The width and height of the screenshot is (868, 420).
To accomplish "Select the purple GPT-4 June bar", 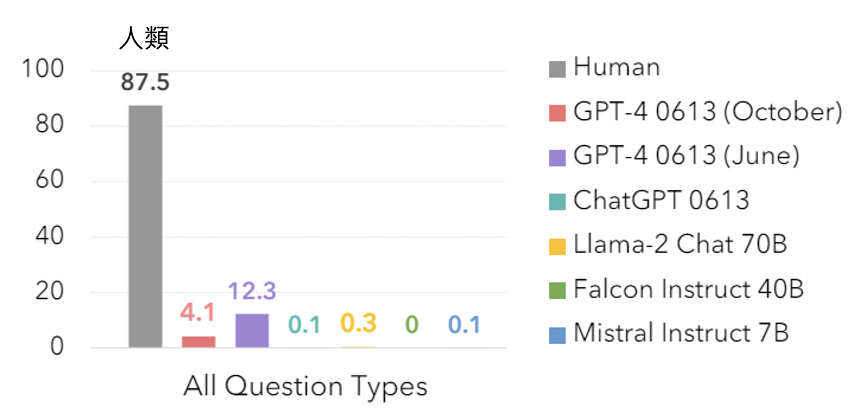I will tap(252, 330).
